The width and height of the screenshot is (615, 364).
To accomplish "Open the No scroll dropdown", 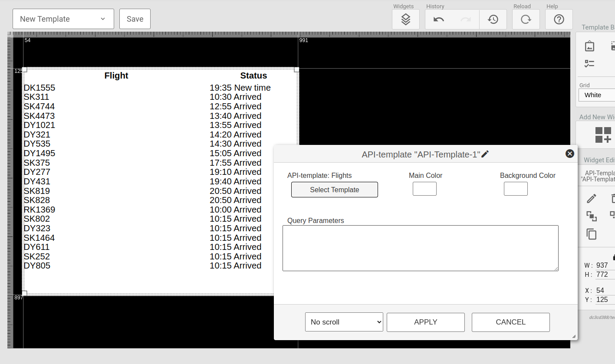I will pos(344,322).
